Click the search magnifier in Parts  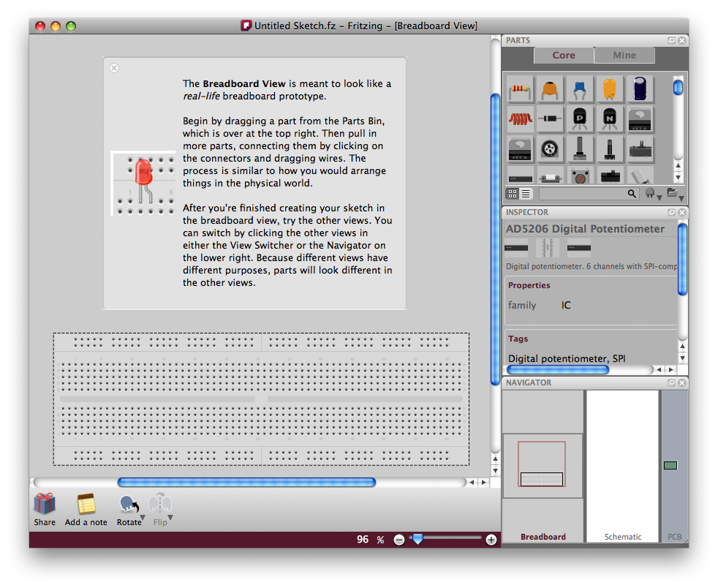[632, 194]
